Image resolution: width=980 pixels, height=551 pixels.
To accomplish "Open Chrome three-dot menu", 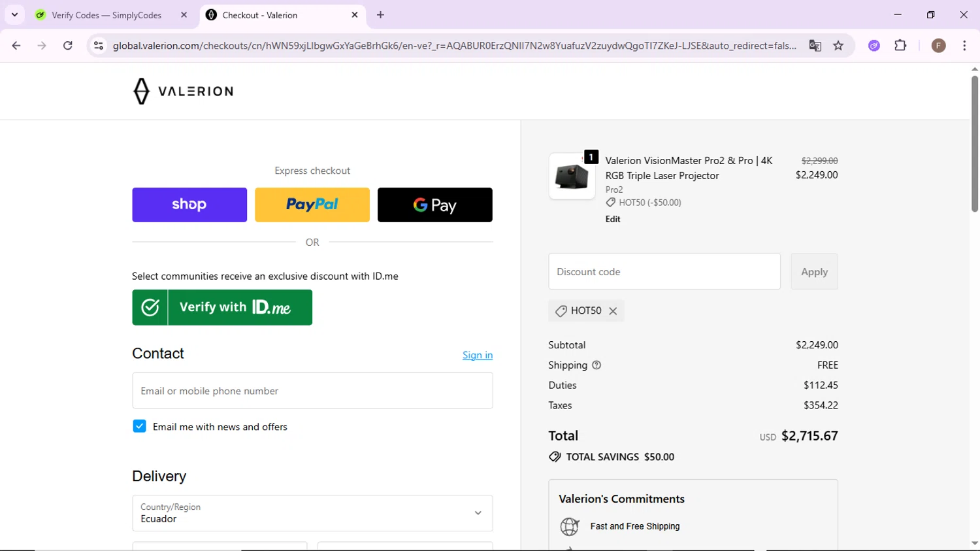I will tap(964, 46).
